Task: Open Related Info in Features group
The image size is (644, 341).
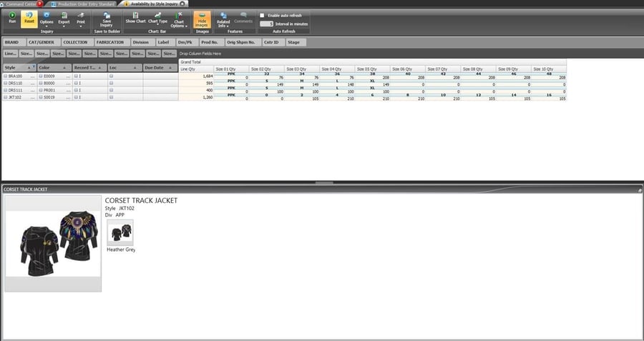Action: [223, 18]
